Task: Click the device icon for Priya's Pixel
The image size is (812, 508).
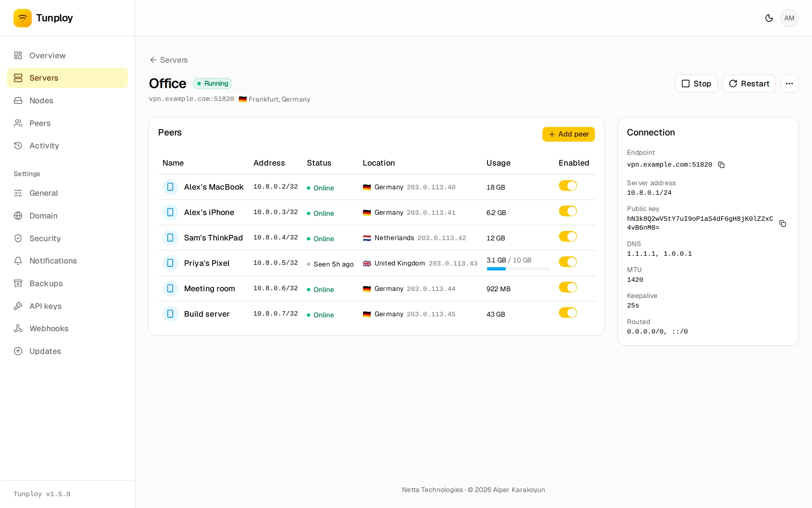Action: pos(170,263)
